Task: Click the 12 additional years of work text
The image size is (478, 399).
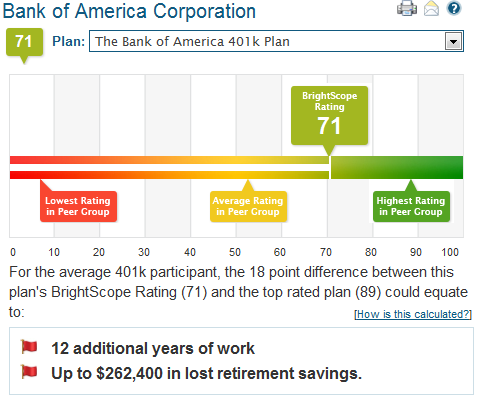Action: 153,348
